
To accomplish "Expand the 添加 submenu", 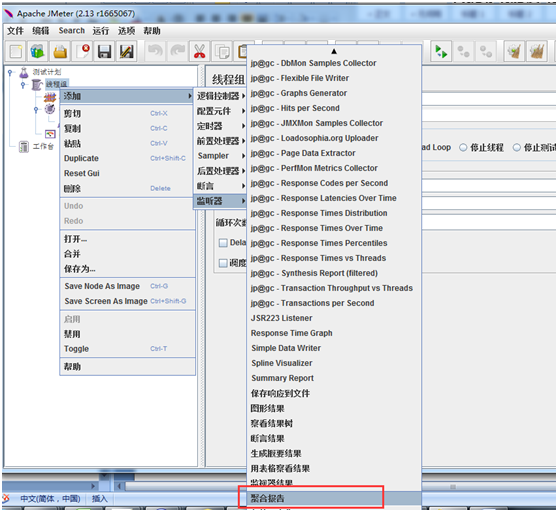I will tap(127, 96).
